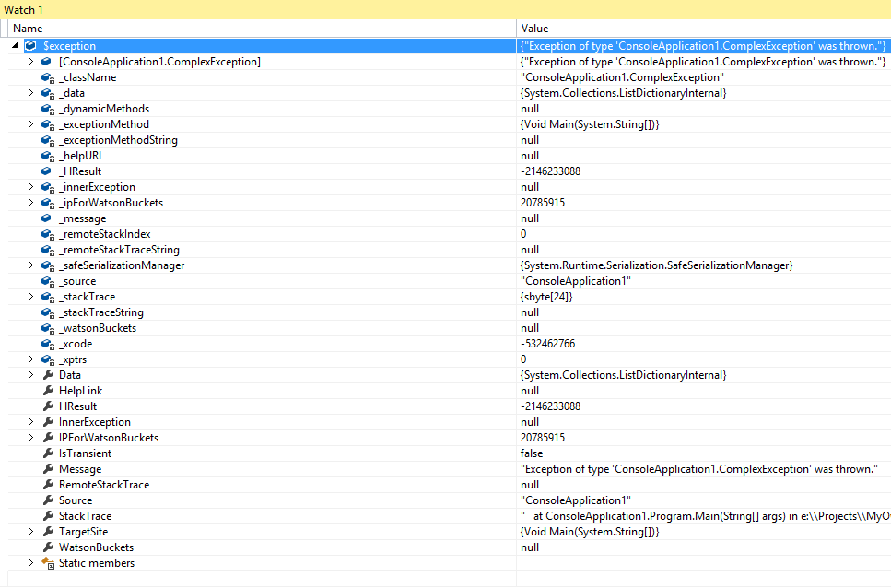The width and height of the screenshot is (891, 588).
Task: Select the _className name label
Action: 88,77
